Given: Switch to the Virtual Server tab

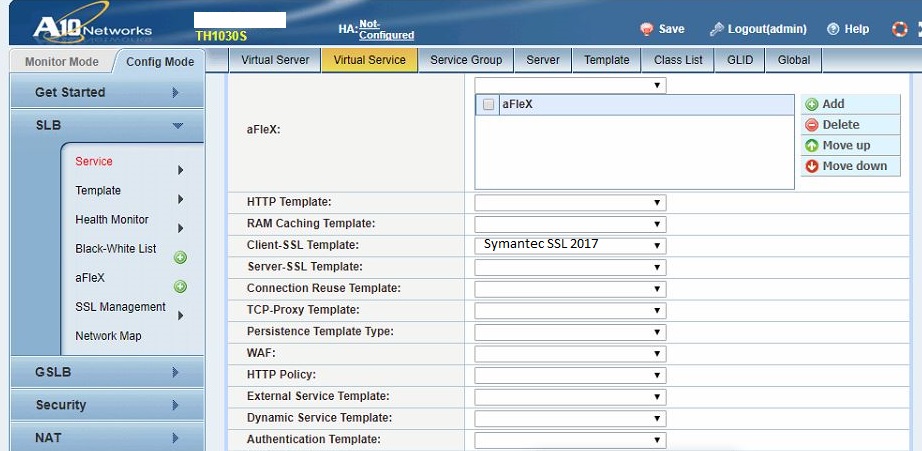Looking at the screenshot, I should click(x=275, y=60).
